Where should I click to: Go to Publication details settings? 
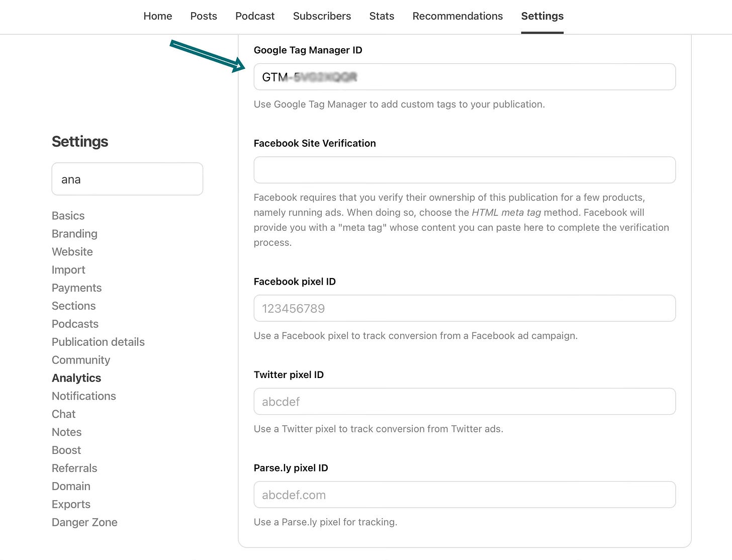point(98,342)
